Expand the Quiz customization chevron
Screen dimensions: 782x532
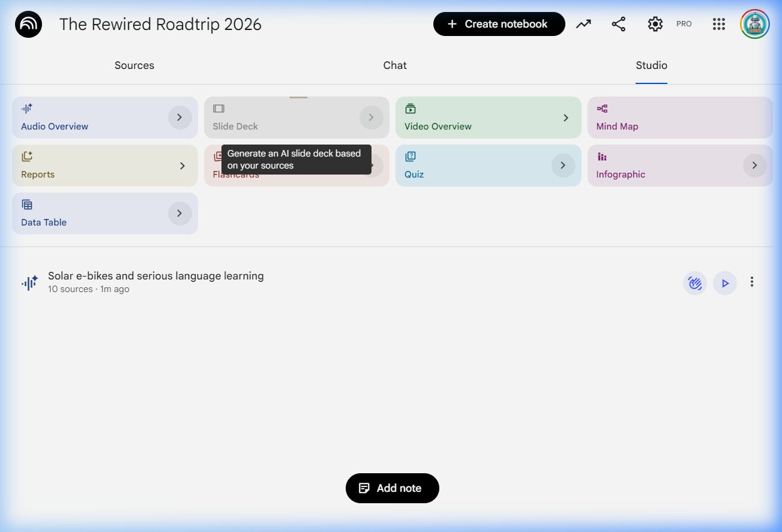(563, 166)
